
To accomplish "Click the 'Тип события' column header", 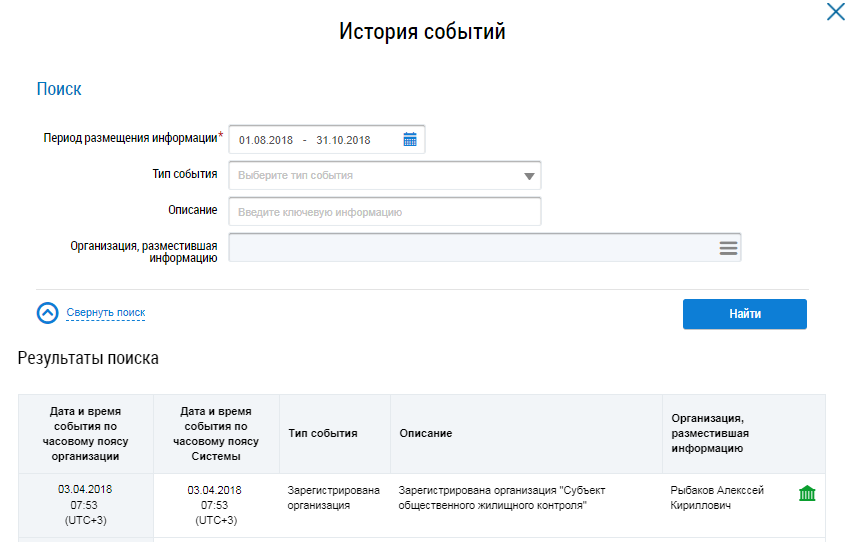I will [x=323, y=433].
